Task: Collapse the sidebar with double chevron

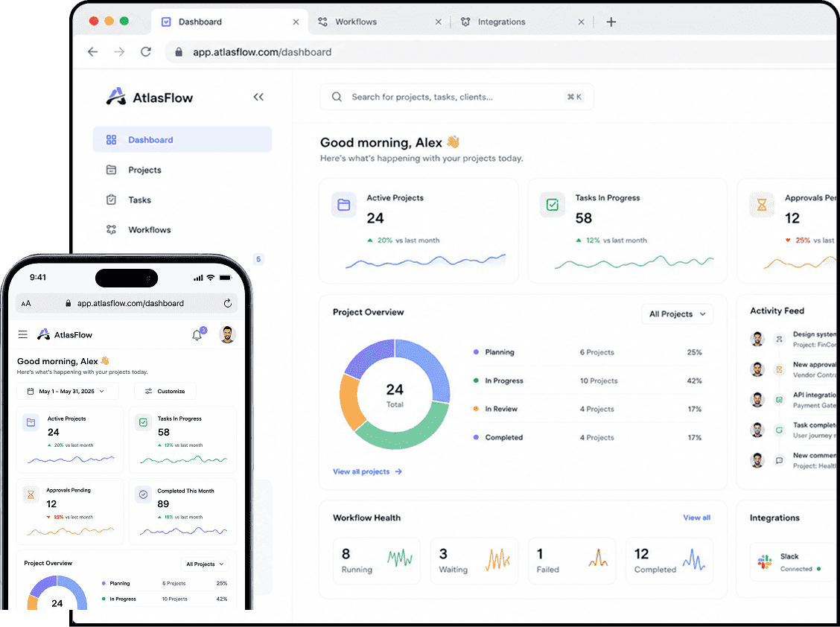Action: click(258, 97)
